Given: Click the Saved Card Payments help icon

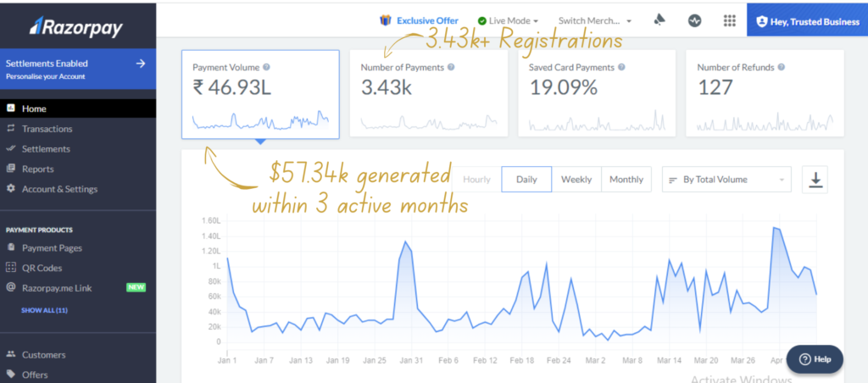Looking at the screenshot, I should pyautogui.click(x=621, y=67).
